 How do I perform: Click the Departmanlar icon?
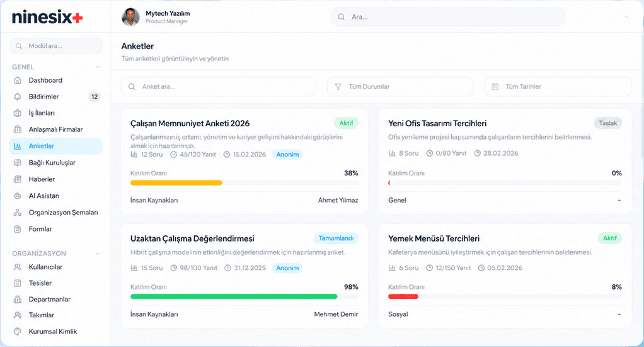click(17, 299)
